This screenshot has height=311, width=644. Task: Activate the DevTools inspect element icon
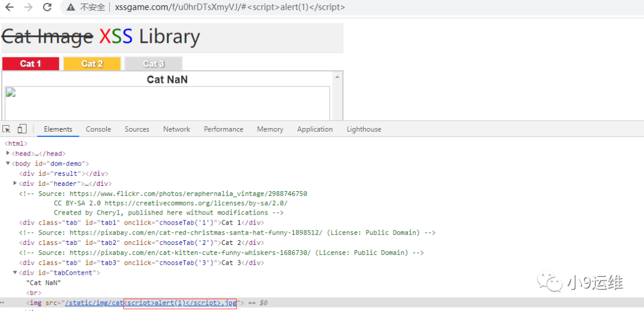(7, 129)
